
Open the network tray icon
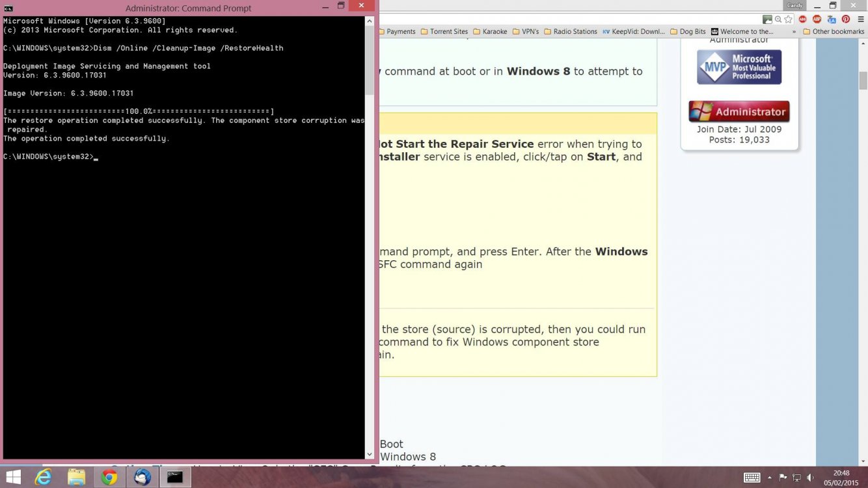796,478
